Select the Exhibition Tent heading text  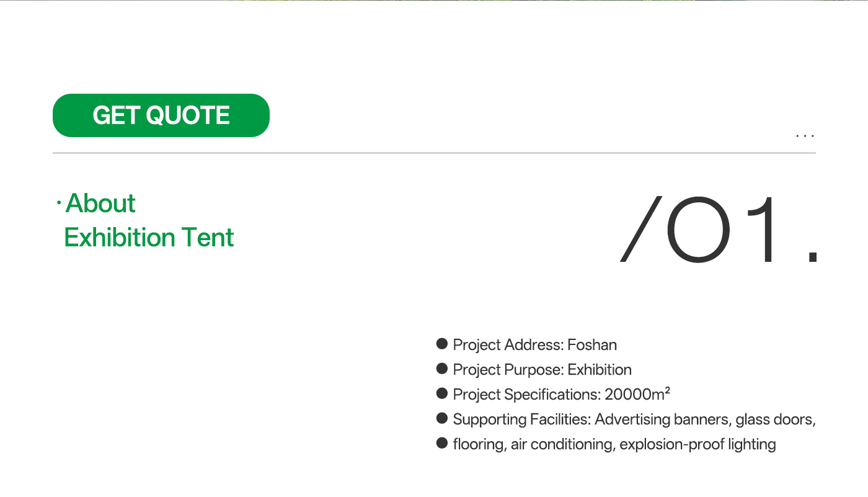[x=149, y=238]
